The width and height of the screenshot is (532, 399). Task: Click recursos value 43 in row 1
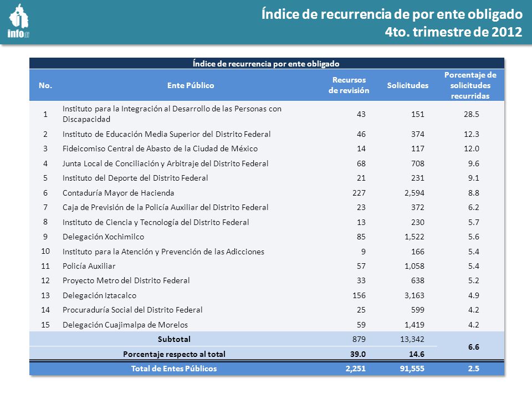coord(361,114)
